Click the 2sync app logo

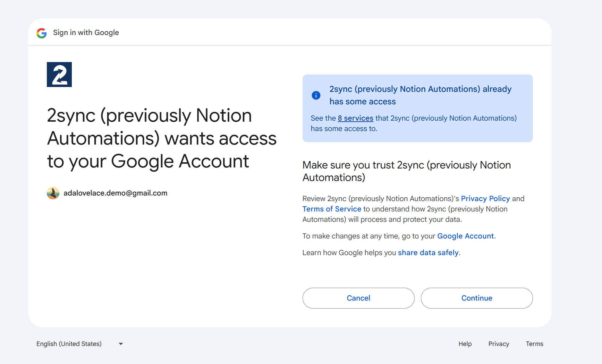click(x=59, y=75)
